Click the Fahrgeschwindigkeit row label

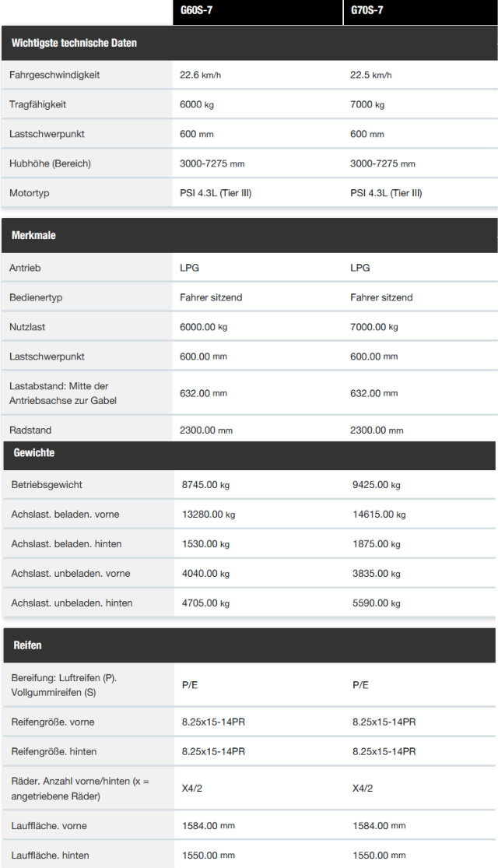point(54,75)
